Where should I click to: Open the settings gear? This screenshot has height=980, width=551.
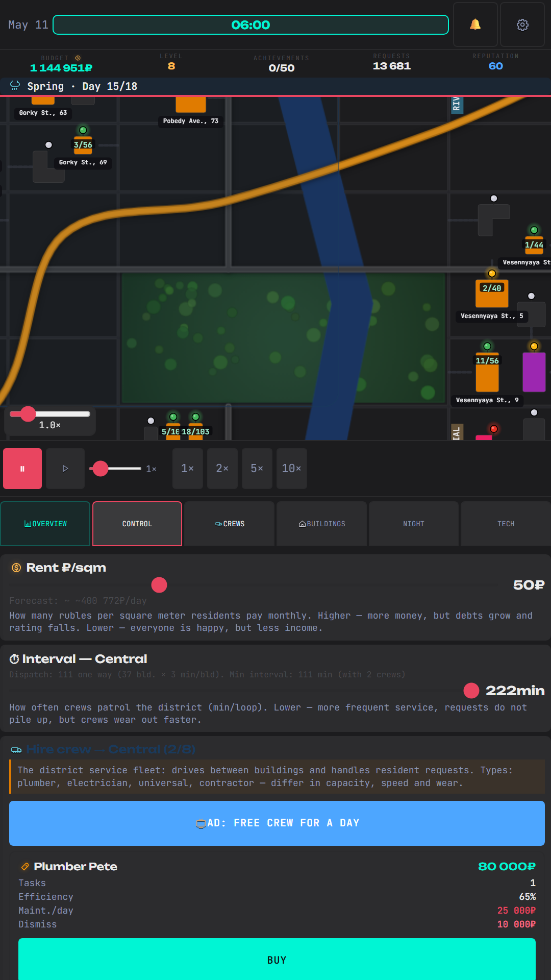(x=522, y=24)
